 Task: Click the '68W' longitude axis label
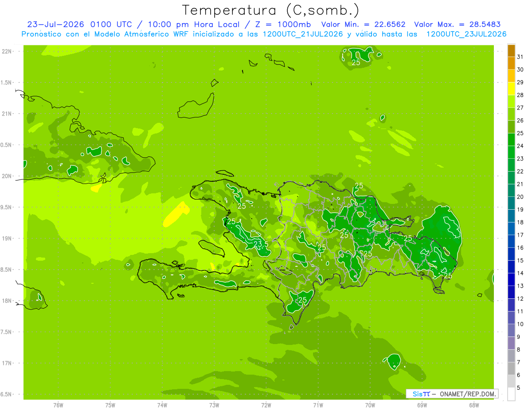tap(474, 405)
